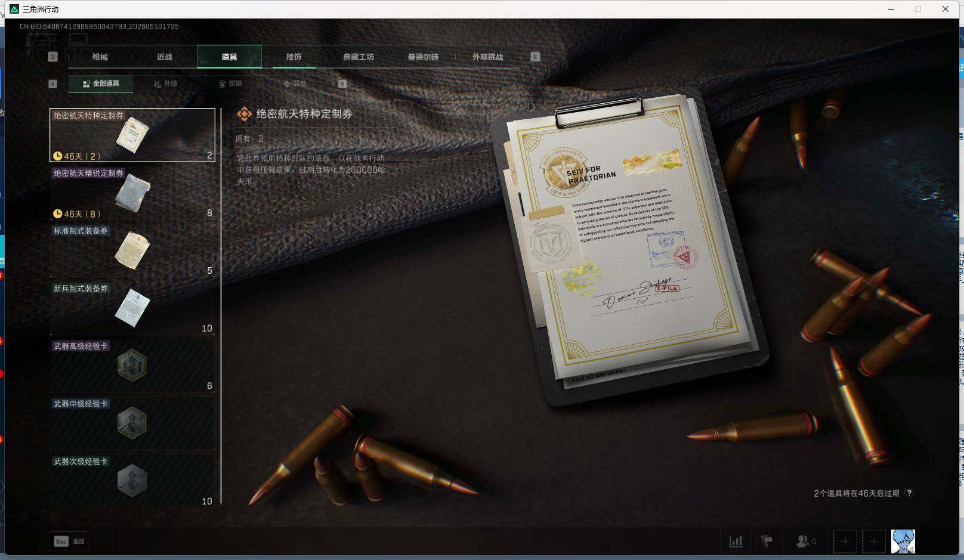Select the 武器中级经验卡 item card
The image size is (964, 560).
[132, 423]
